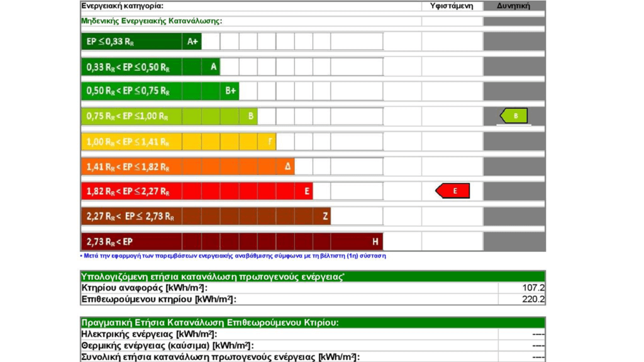The image size is (644, 362).
Task: Click the '2,73 RR < EP' range label
Action: [109, 242]
